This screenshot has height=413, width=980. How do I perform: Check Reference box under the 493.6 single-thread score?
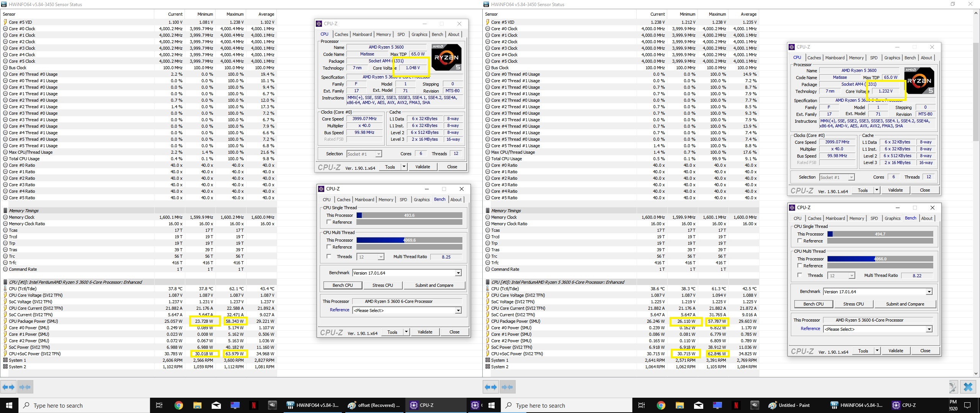(329, 222)
